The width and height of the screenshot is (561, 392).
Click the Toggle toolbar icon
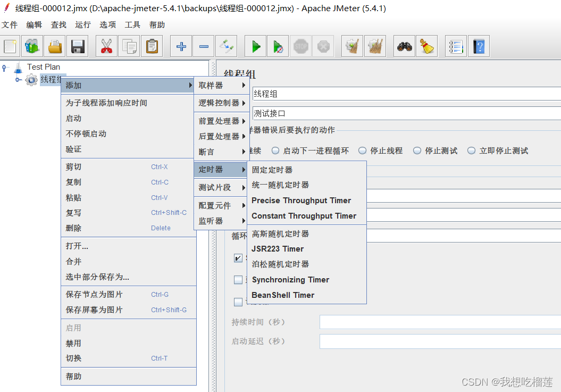coord(227,46)
